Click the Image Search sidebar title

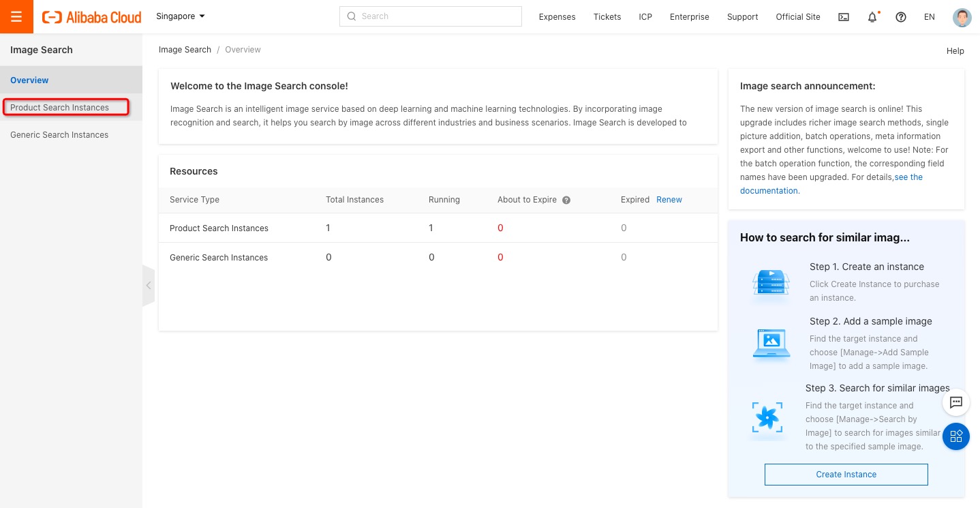tap(42, 50)
